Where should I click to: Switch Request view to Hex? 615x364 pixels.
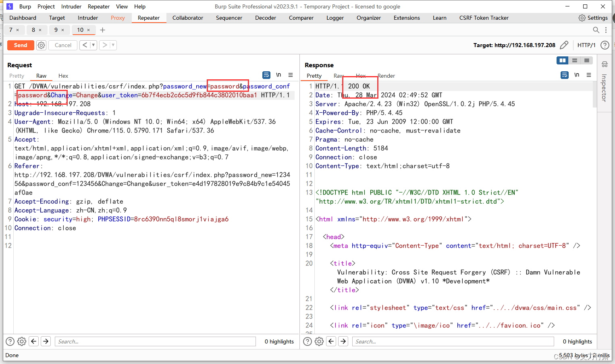coord(63,76)
